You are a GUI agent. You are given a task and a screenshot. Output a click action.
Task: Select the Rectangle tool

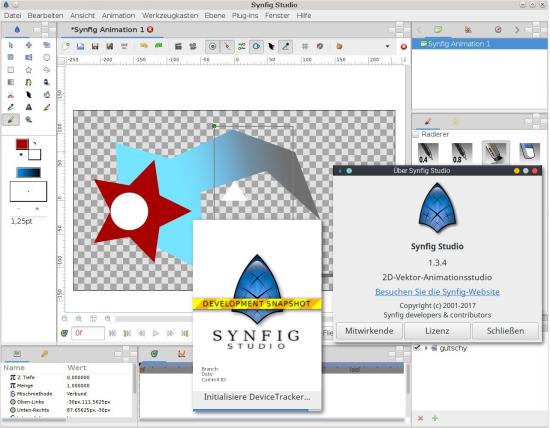coord(11,70)
